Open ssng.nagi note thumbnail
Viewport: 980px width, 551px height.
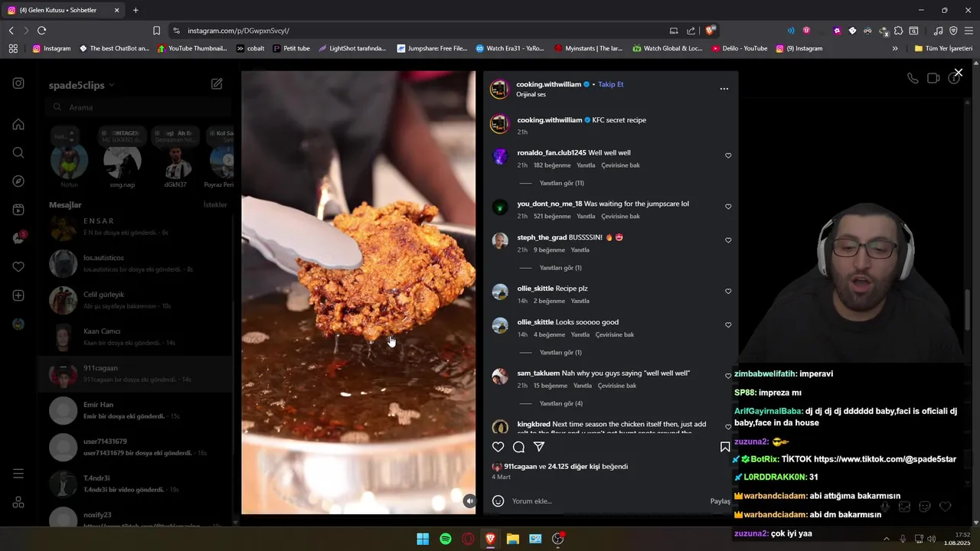point(122,161)
